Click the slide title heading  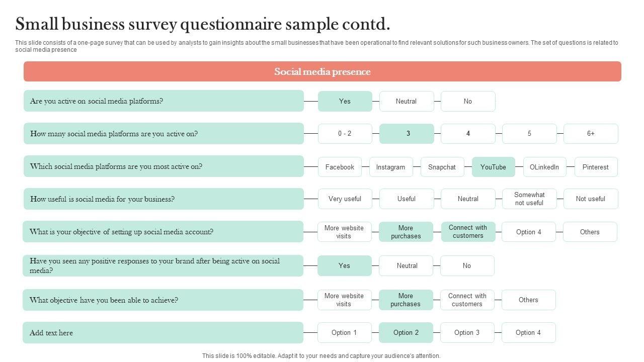202,24
